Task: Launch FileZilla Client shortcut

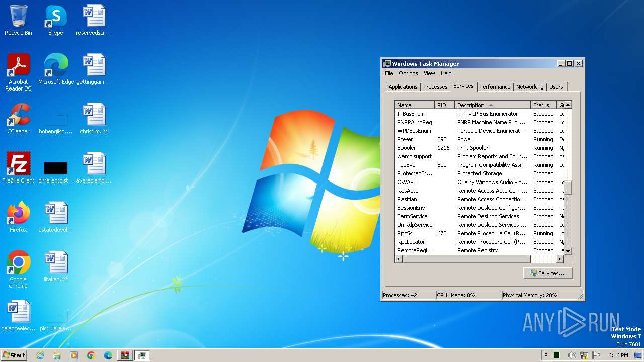Action: pyautogui.click(x=18, y=168)
